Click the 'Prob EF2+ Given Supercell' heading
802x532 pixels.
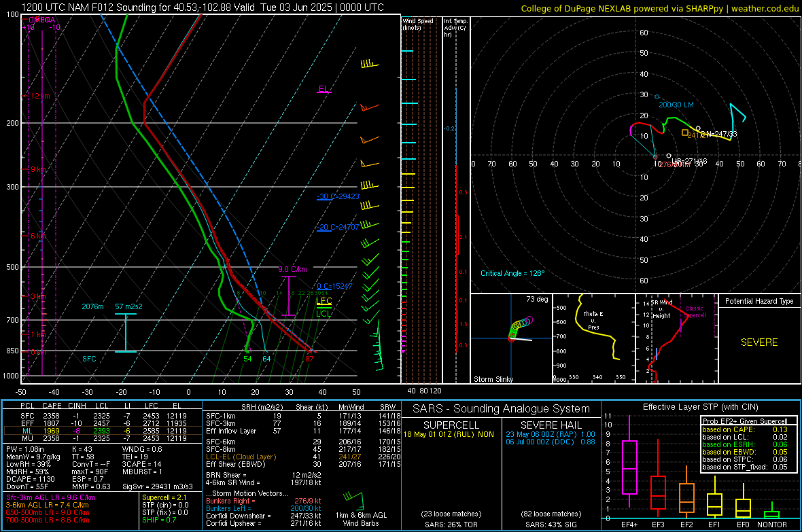click(745, 421)
